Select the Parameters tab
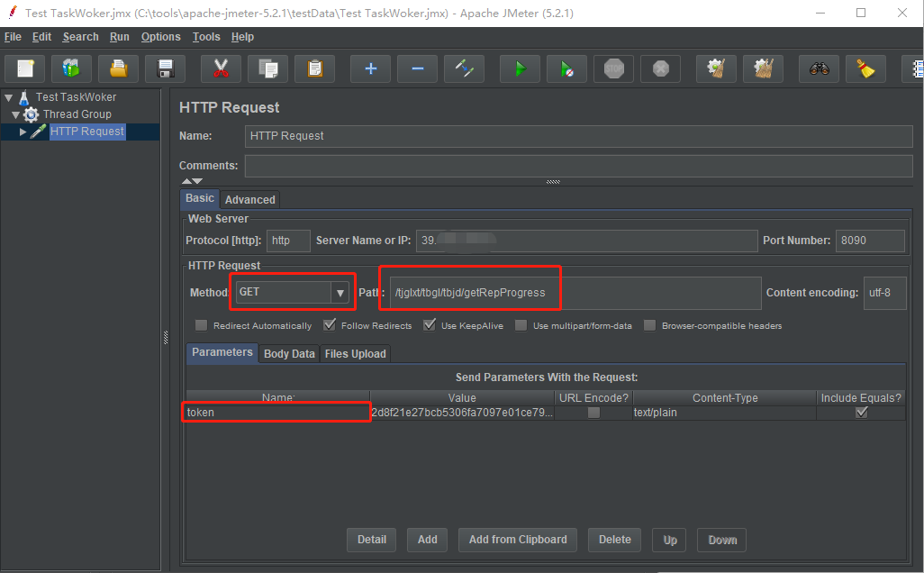This screenshot has width=924, height=573. coord(222,352)
